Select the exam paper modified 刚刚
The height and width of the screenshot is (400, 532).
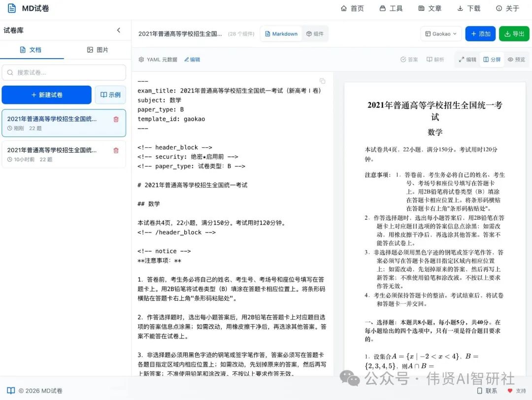click(x=64, y=123)
